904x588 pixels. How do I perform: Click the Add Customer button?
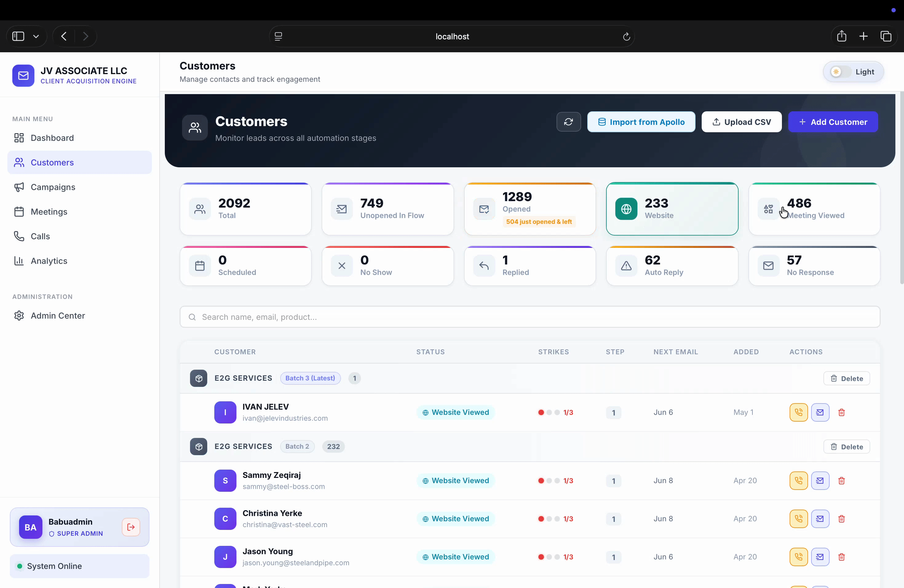pos(833,121)
